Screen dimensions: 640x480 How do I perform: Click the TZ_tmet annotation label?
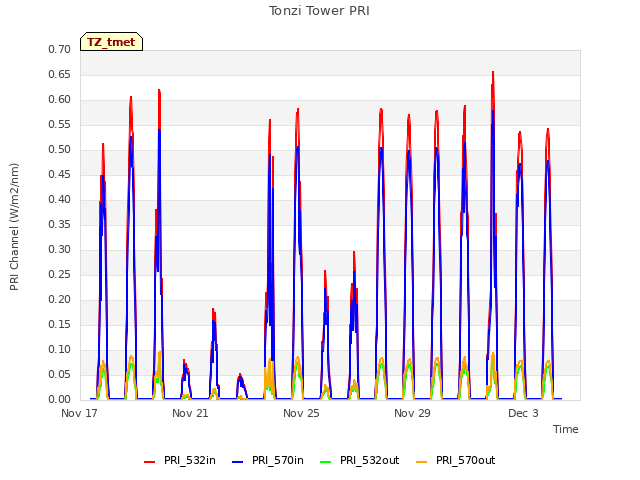click(111, 42)
